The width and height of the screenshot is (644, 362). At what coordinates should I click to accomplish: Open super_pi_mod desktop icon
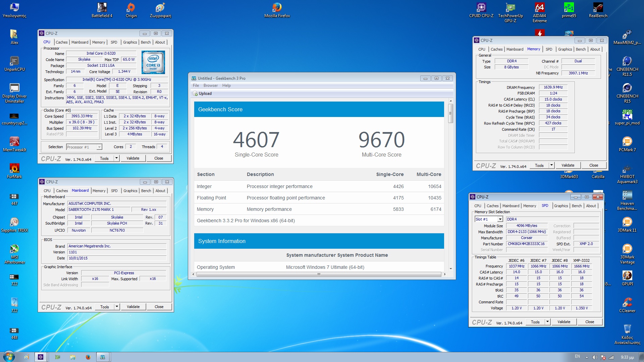coord(627,117)
